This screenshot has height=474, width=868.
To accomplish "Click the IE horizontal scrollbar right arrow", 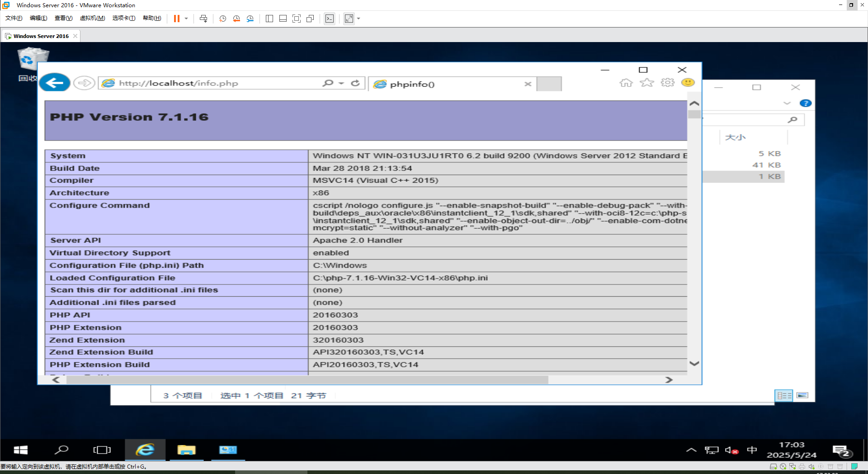I will (669, 380).
